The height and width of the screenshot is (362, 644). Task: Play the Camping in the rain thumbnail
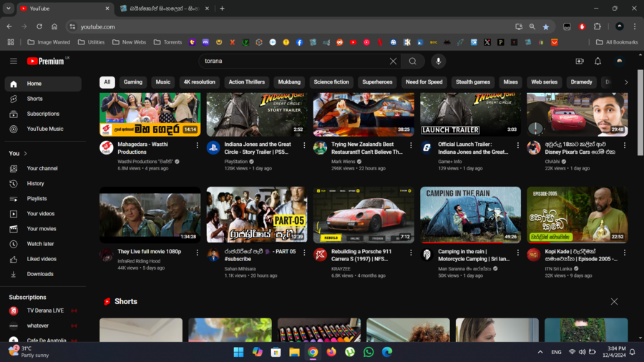(x=470, y=215)
